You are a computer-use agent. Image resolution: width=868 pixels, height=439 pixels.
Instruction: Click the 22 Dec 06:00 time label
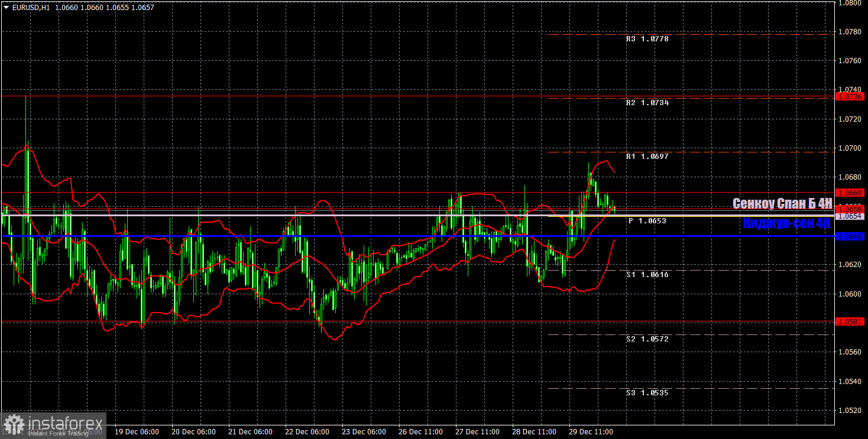(x=307, y=432)
